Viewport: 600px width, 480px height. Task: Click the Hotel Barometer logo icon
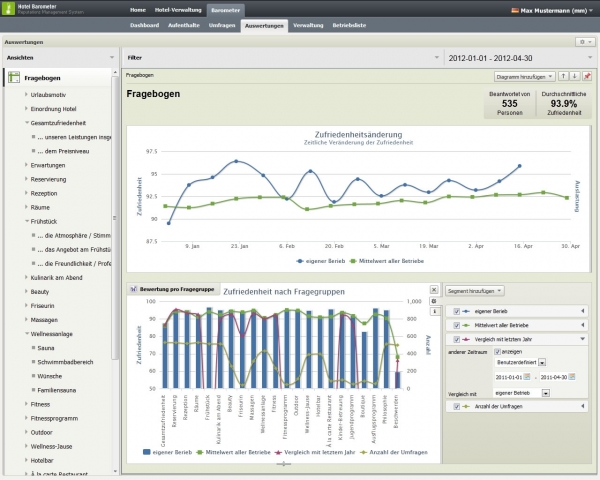click(8, 8)
